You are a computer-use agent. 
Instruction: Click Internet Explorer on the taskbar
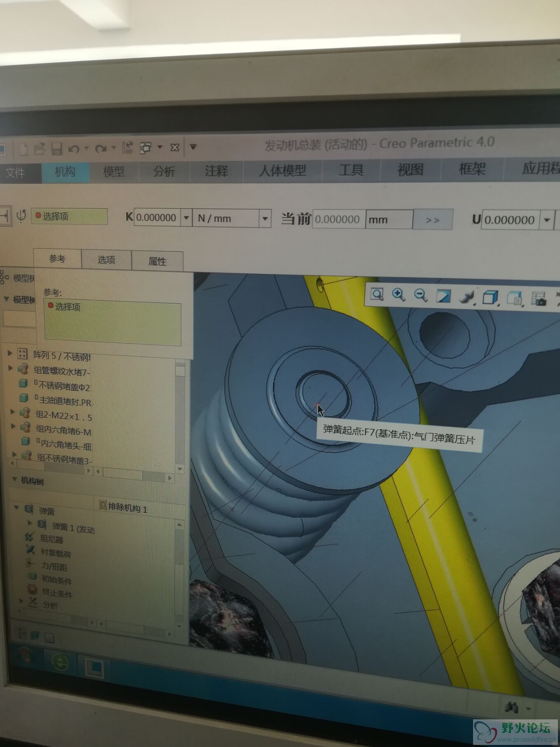pos(60,662)
